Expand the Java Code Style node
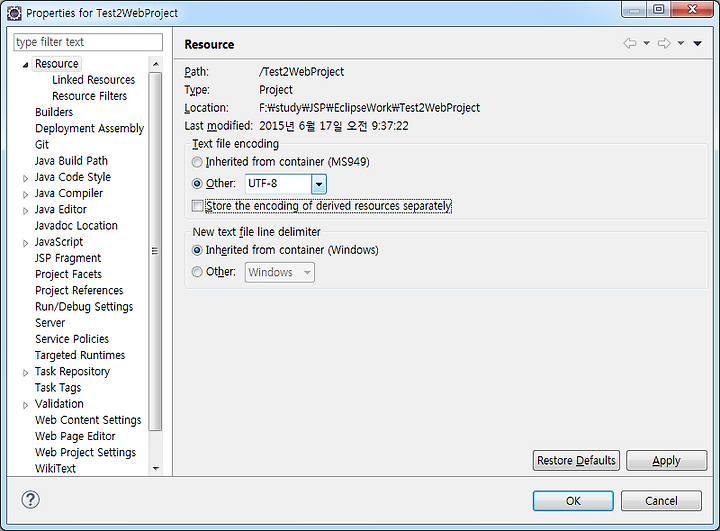 (x=26, y=178)
